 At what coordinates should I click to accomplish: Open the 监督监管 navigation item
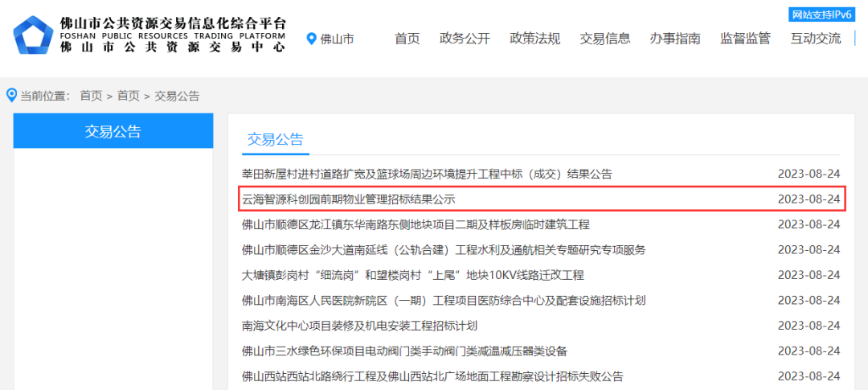point(745,39)
